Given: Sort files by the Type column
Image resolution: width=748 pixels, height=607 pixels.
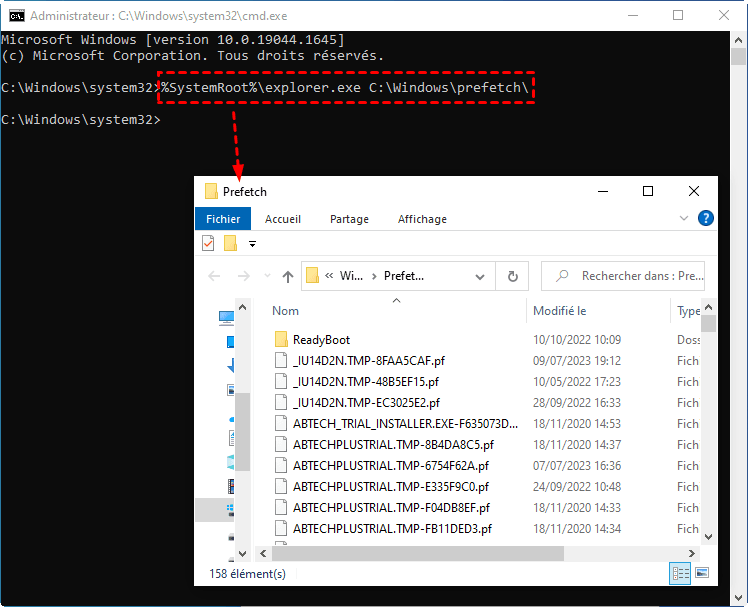Looking at the screenshot, I should click(688, 311).
